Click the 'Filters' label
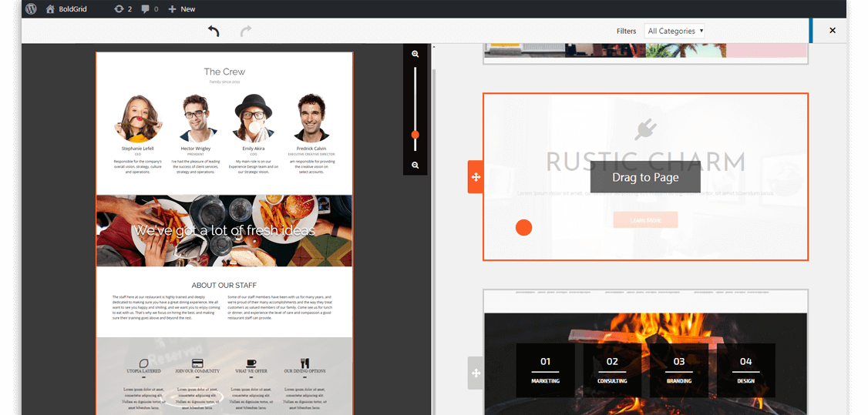Screen dimensions: 868x415 point(626,31)
